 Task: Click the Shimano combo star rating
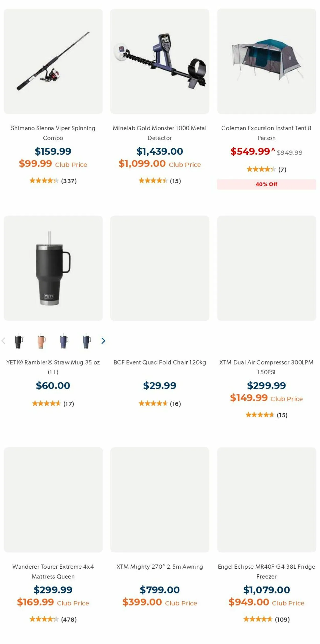(x=44, y=181)
